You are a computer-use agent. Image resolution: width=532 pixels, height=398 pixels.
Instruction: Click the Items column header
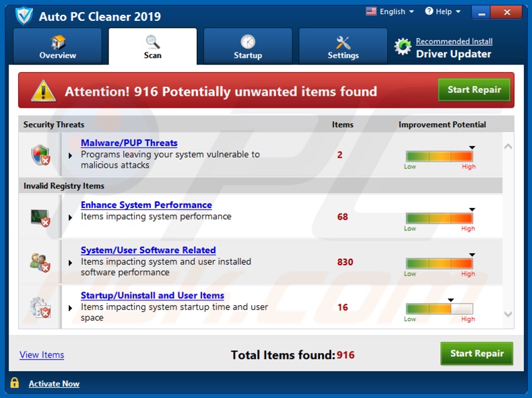342,125
